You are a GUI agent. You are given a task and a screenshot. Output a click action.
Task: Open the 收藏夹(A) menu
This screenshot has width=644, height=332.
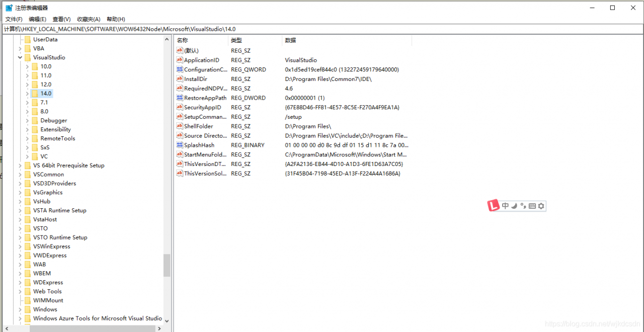click(x=89, y=19)
